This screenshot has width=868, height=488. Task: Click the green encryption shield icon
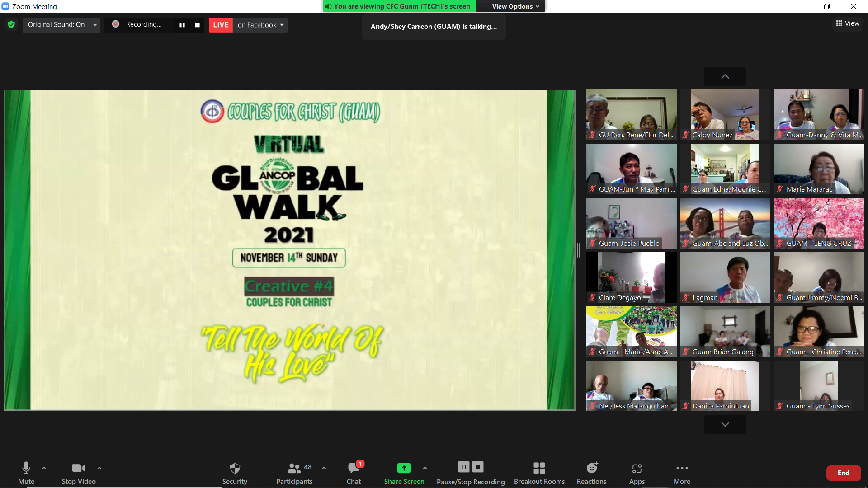[11, 24]
